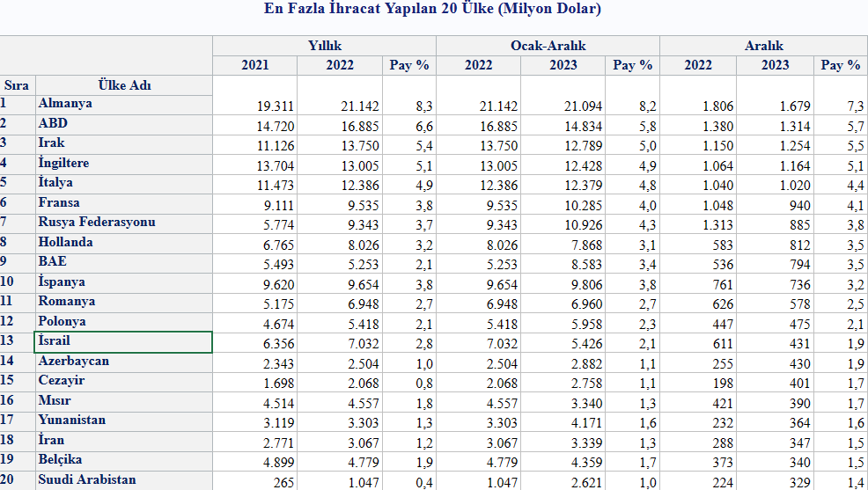Image resolution: width=868 pixels, height=490 pixels.
Task: Click the highlighted İsrail cell
Action: (123, 341)
